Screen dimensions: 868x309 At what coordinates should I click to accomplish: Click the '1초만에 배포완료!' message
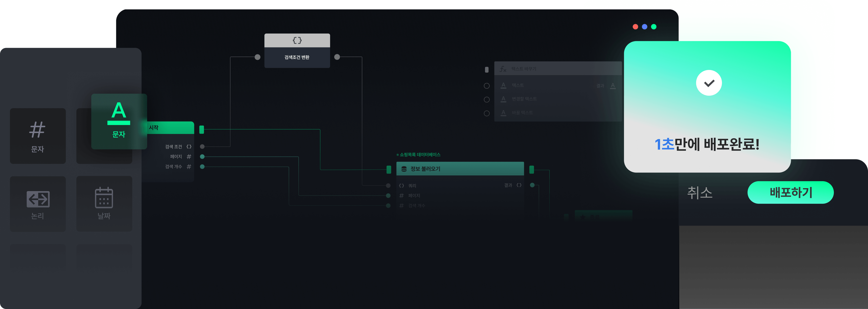tap(707, 144)
